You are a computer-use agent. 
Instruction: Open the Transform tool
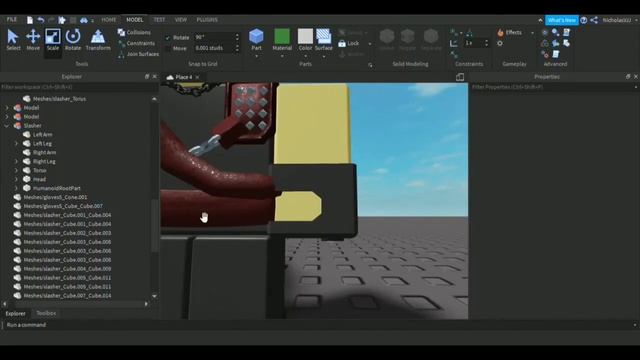tap(98, 40)
